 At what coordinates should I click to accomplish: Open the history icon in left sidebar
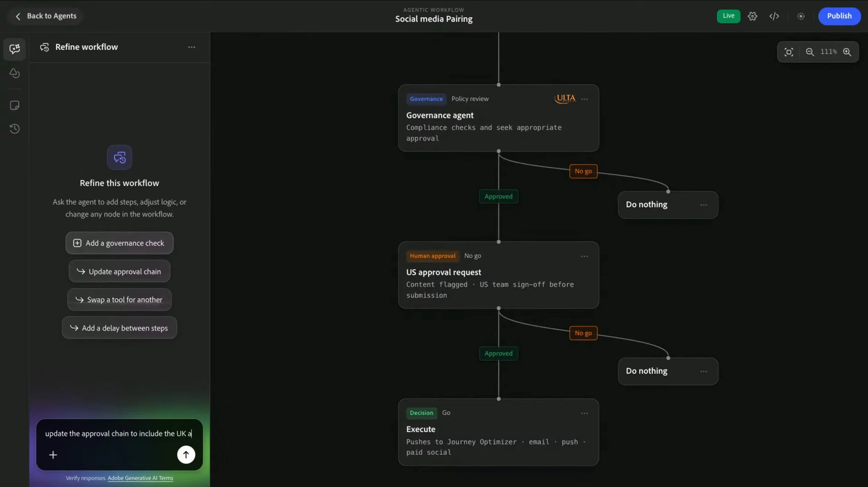(15, 129)
